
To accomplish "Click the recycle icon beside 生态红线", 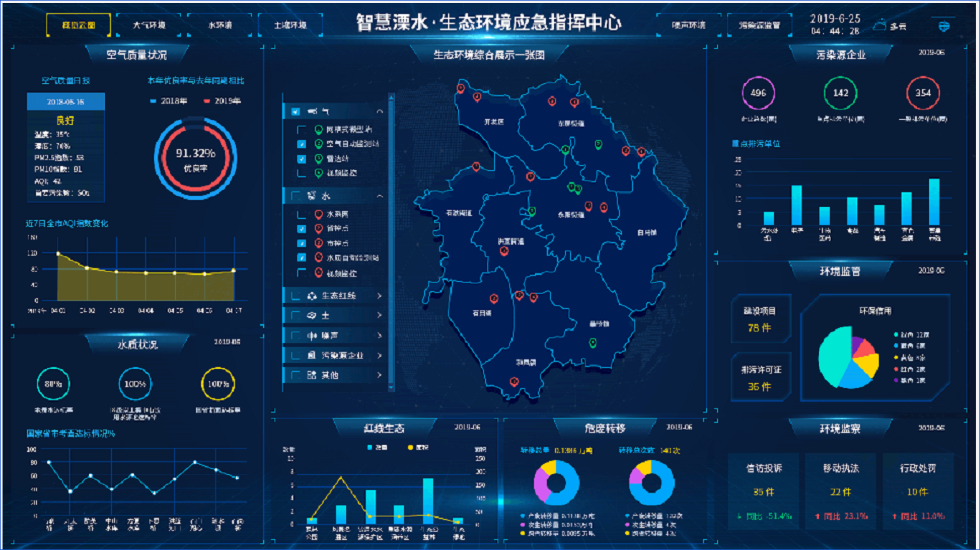I will click(x=312, y=296).
